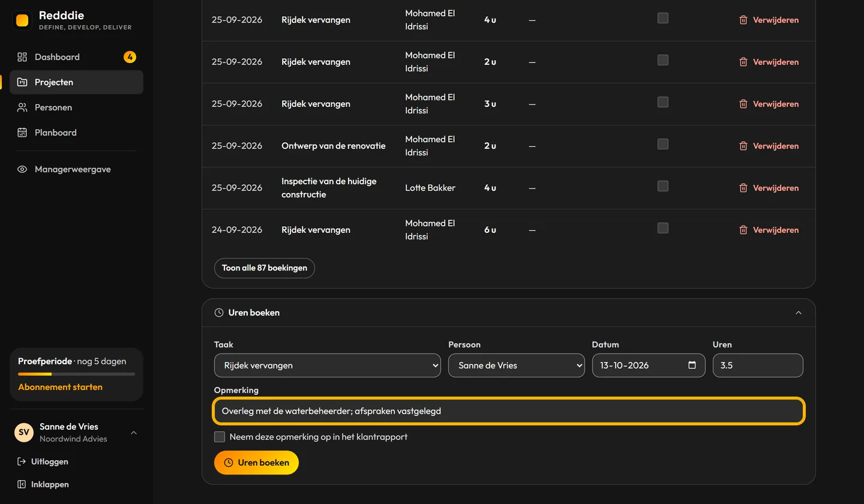Click trash icon for Rijdek vervangen 3 u booking
The width and height of the screenshot is (864, 504).
pyautogui.click(x=743, y=104)
